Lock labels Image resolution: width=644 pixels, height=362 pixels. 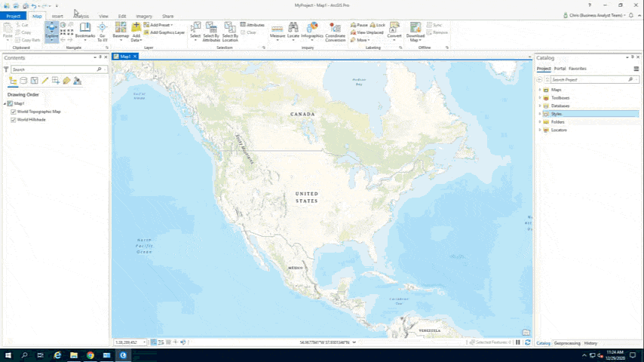(x=378, y=25)
